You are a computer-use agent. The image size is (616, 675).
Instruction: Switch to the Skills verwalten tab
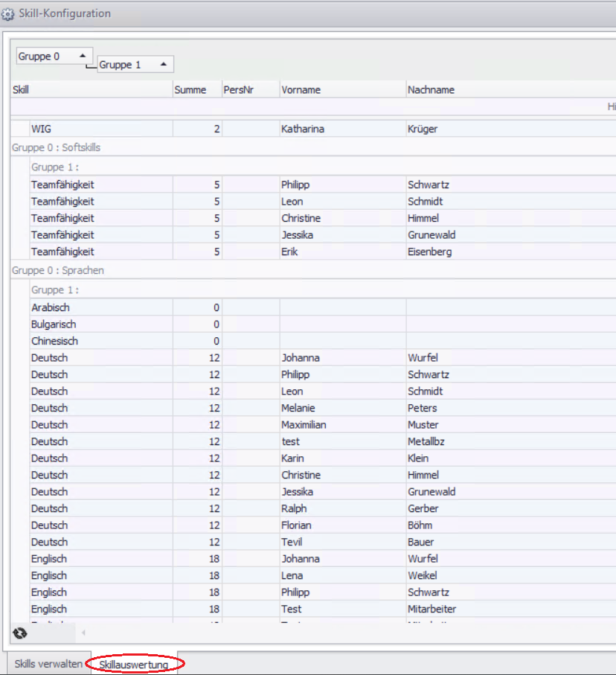click(48, 663)
